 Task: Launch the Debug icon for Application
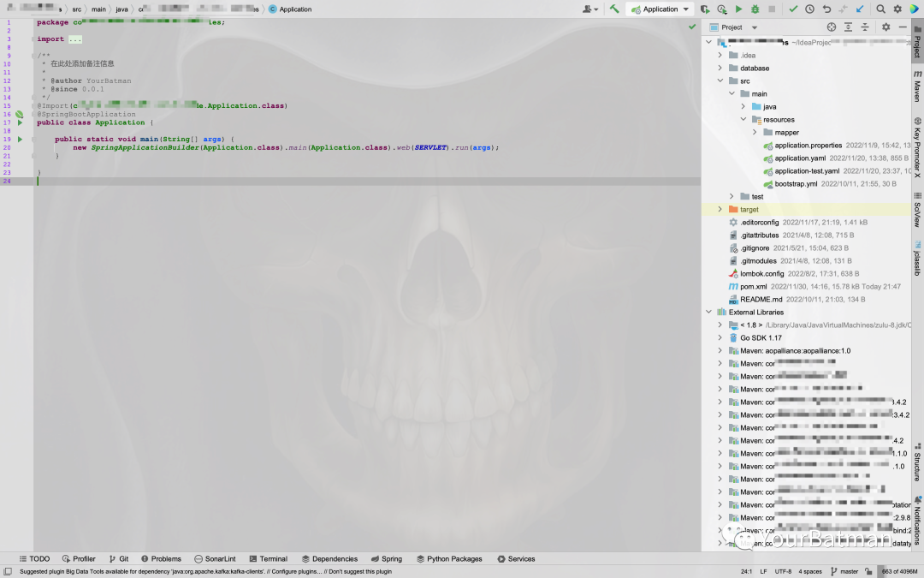(x=755, y=9)
